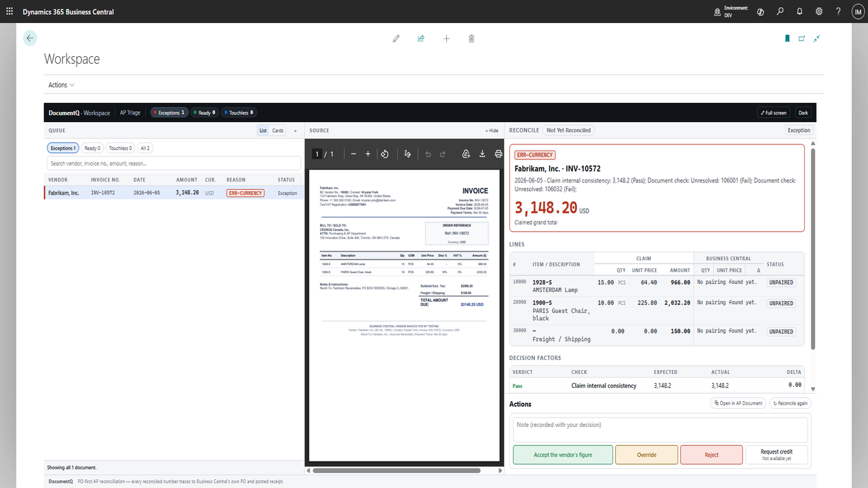Open the IM user account avatar
Viewport: 868px width, 488px height.
[x=857, y=12]
